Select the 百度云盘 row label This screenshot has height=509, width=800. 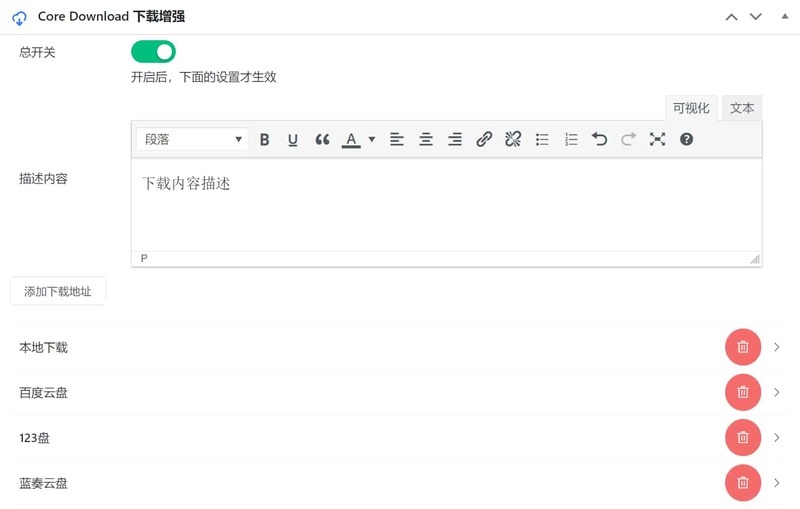[x=43, y=393]
